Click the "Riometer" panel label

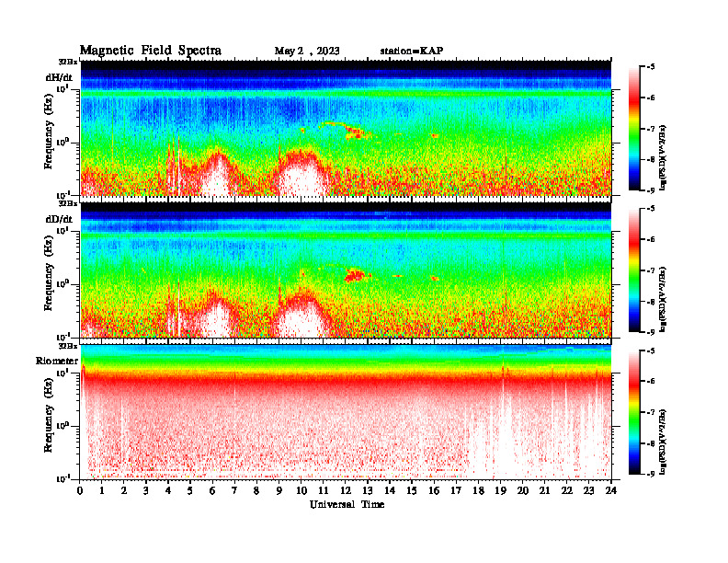pyautogui.click(x=57, y=361)
